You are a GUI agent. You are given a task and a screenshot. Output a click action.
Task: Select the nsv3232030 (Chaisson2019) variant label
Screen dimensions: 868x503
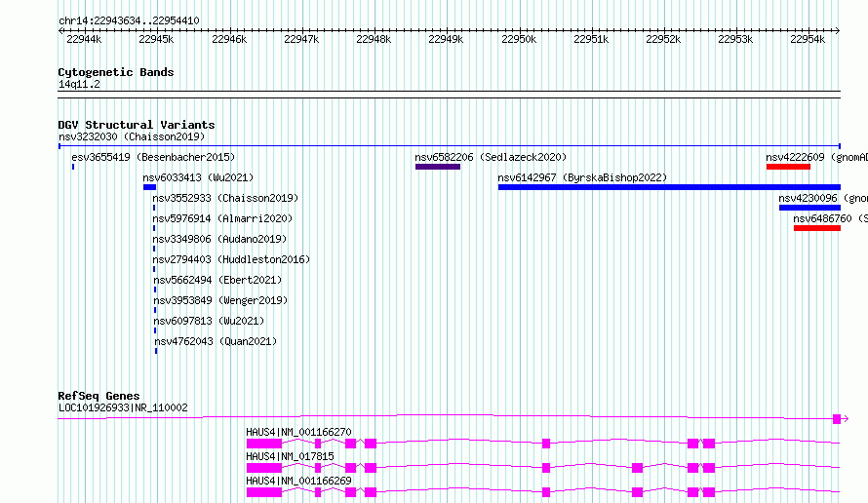tap(132, 136)
